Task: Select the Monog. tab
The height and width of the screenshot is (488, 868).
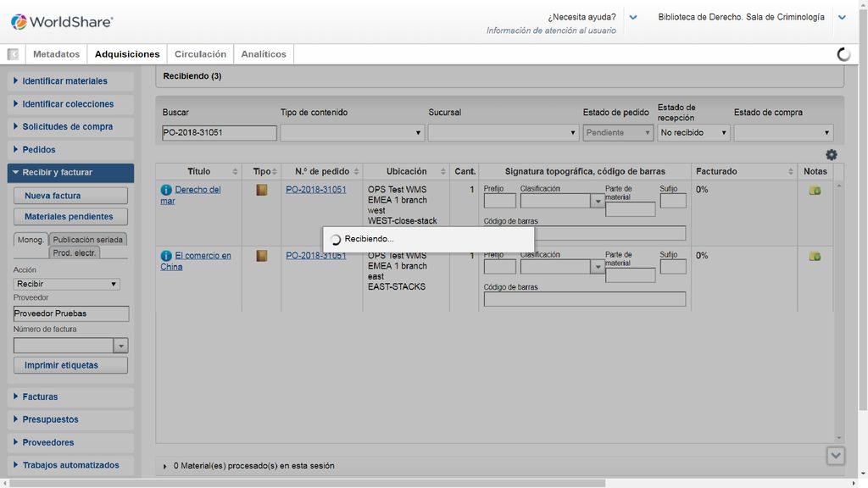Action: 31,240
